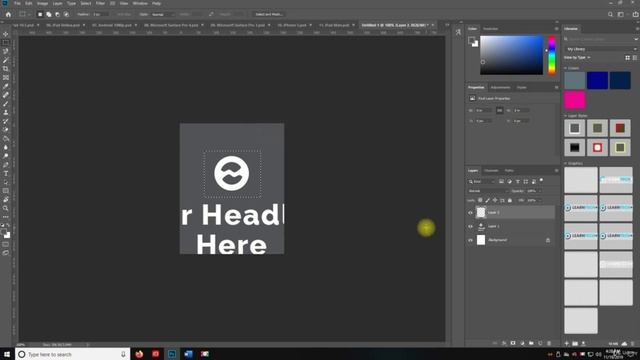This screenshot has height=360, width=640.
Task: Turn layer filtering on or off
Action: [541, 180]
